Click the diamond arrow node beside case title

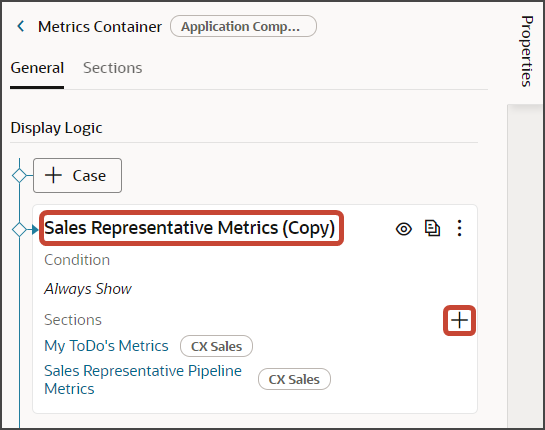24,229
